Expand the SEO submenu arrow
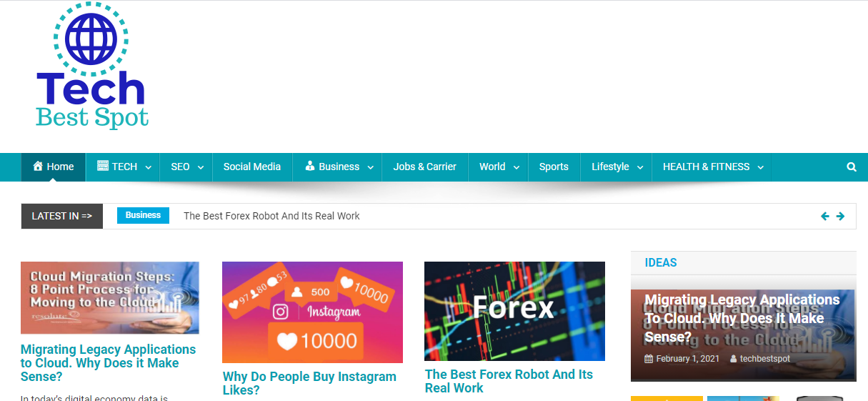 pyautogui.click(x=201, y=167)
